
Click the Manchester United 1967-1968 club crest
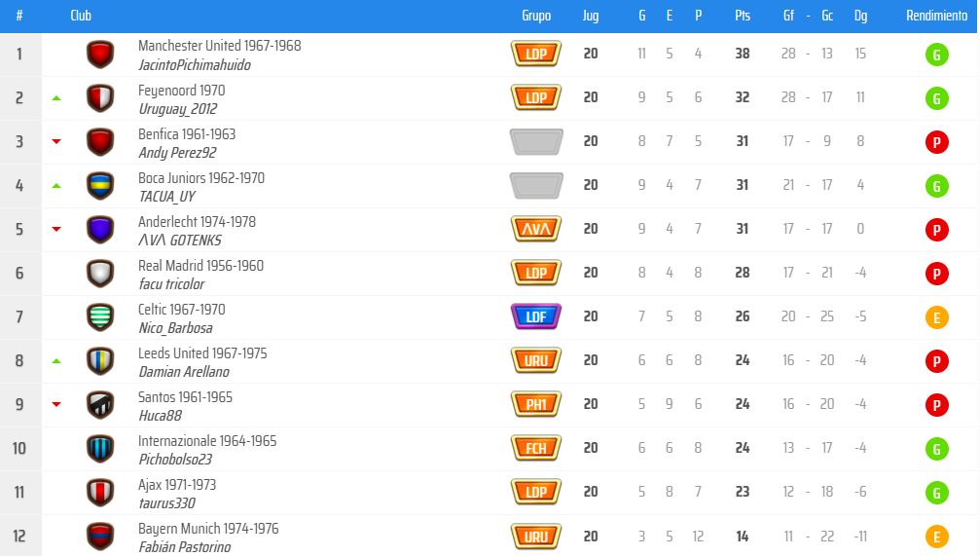tap(100, 55)
